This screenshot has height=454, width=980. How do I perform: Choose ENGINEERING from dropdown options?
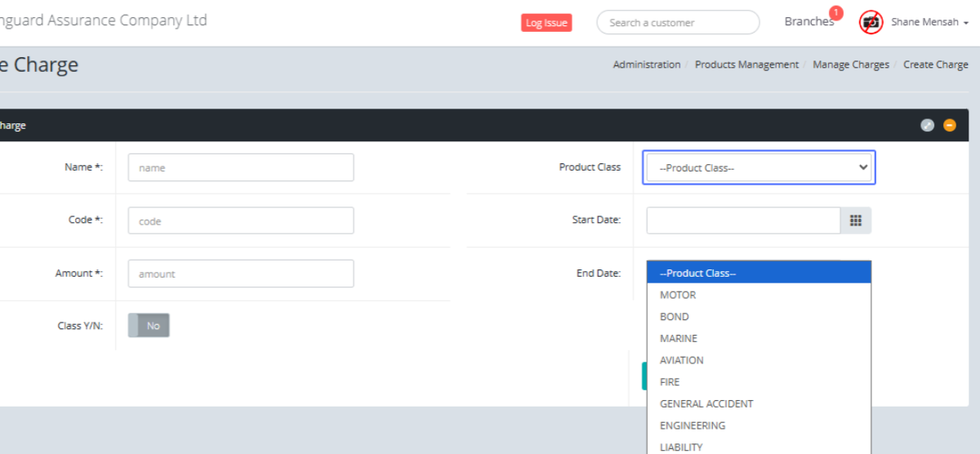click(693, 425)
